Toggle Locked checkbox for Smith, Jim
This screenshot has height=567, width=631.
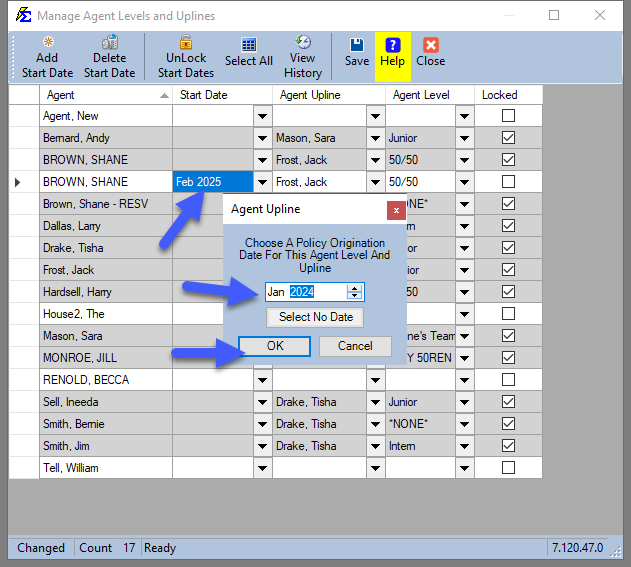508,445
